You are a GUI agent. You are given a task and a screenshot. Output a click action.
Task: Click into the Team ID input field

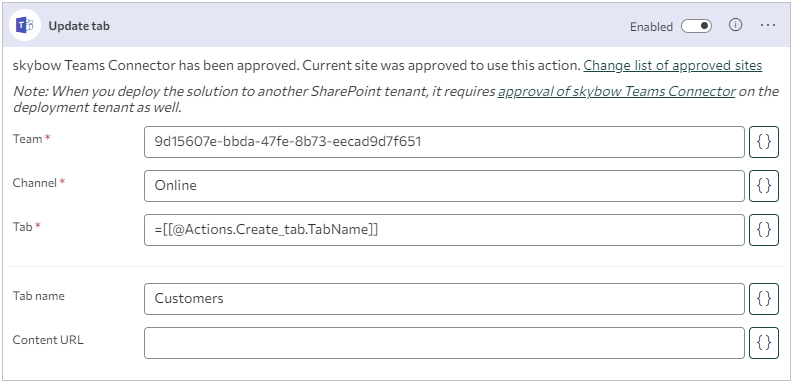pos(444,142)
